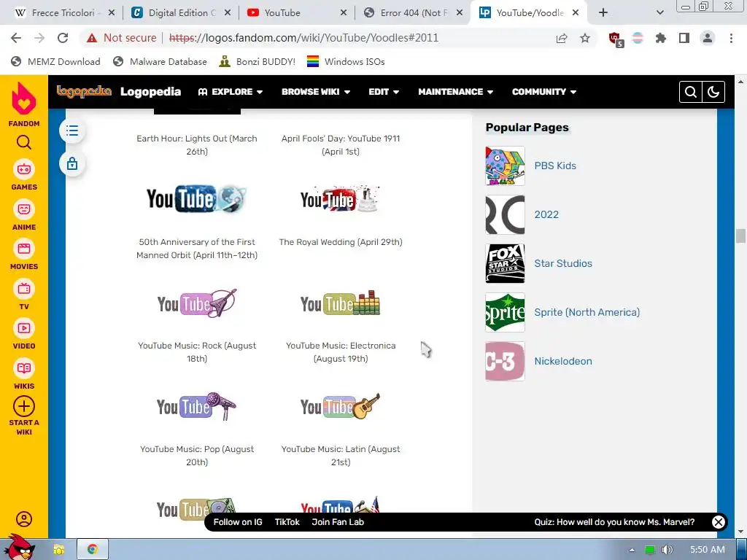747x560 pixels.
Task: Open the YouTube Music Electronica logo thumbnail
Action: (340, 303)
